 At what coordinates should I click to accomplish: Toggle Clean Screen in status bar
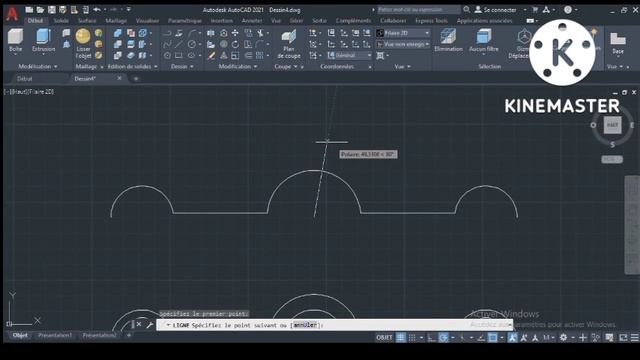click(x=623, y=338)
